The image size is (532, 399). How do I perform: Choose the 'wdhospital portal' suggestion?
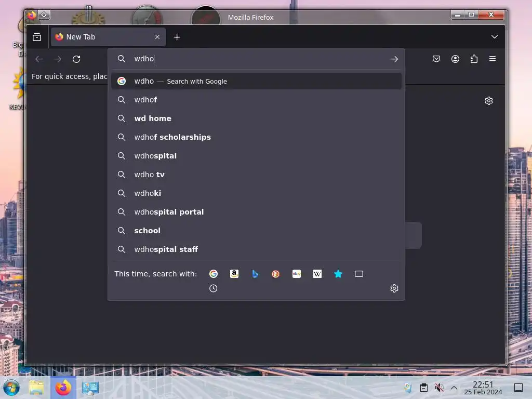pyautogui.click(x=256, y=212)
